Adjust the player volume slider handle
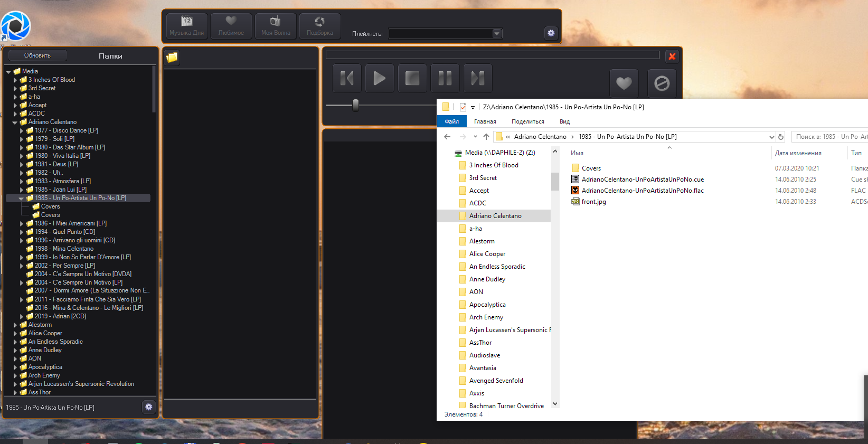868x444 pixels. pyautogui.click(x=355, y=106)
